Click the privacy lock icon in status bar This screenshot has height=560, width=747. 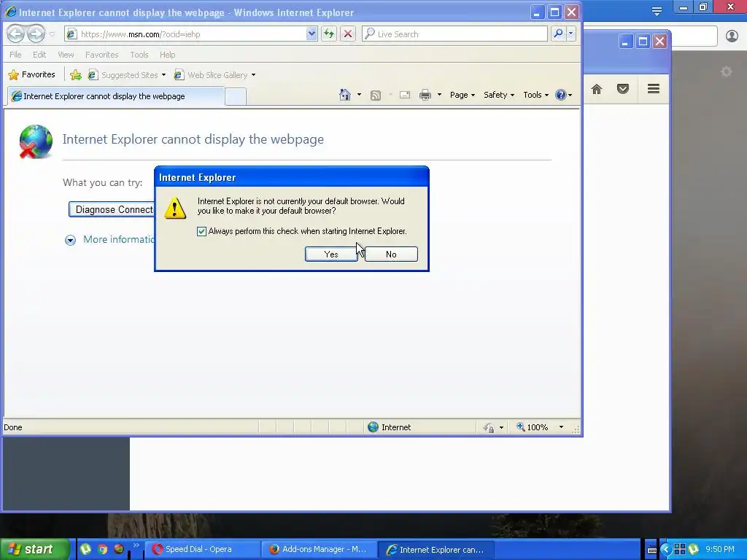(489, 427)
